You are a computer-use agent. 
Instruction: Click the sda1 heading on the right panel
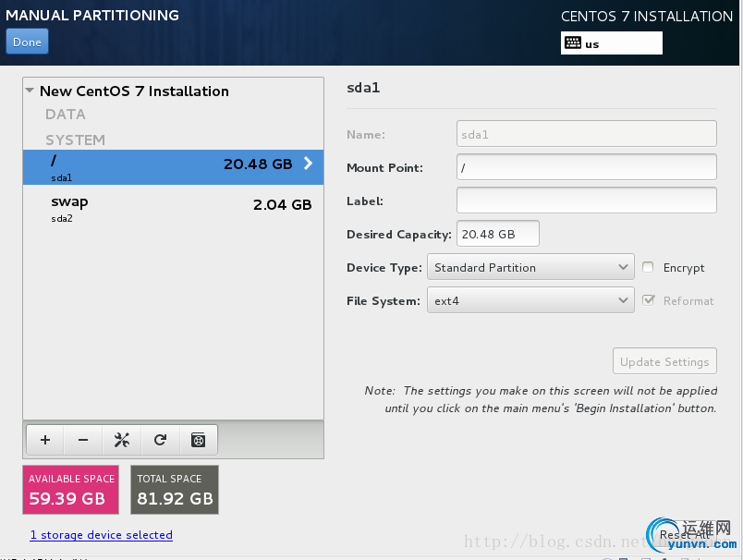coord(363,88)
